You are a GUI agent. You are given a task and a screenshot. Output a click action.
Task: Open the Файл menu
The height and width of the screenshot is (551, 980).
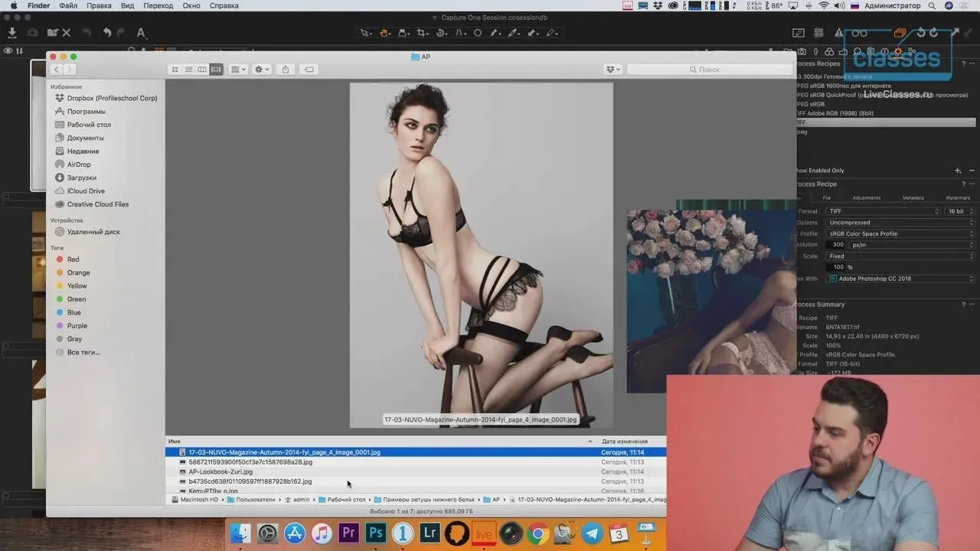[68, 5]
